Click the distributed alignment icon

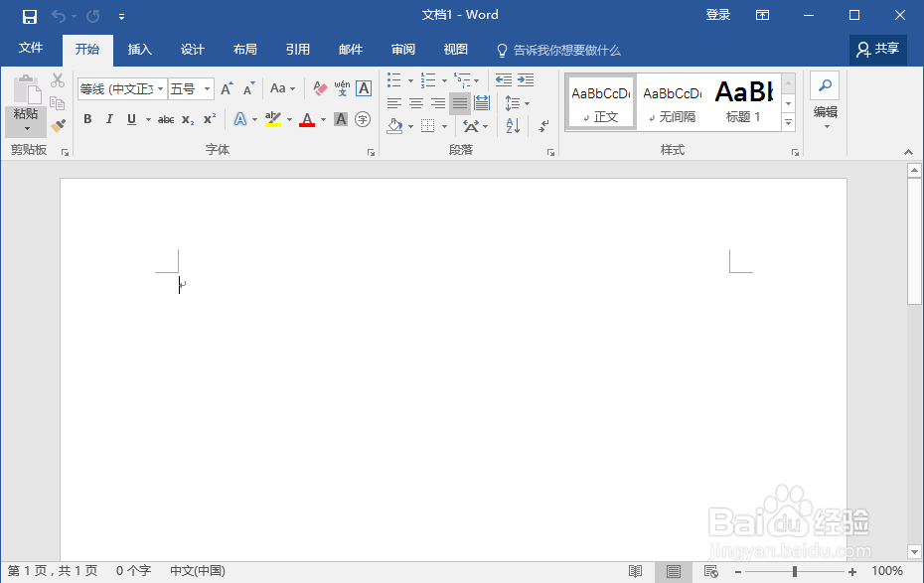click(482, 104)
